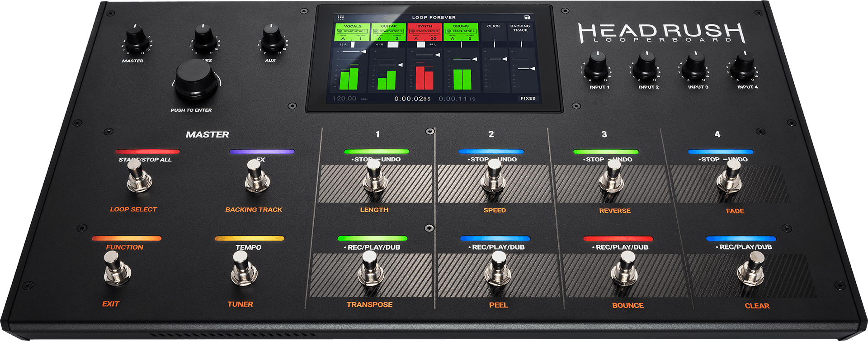Screen dimensions: 868x341
Task: Click the Synth volume fader handle
Action: [437, 55]
